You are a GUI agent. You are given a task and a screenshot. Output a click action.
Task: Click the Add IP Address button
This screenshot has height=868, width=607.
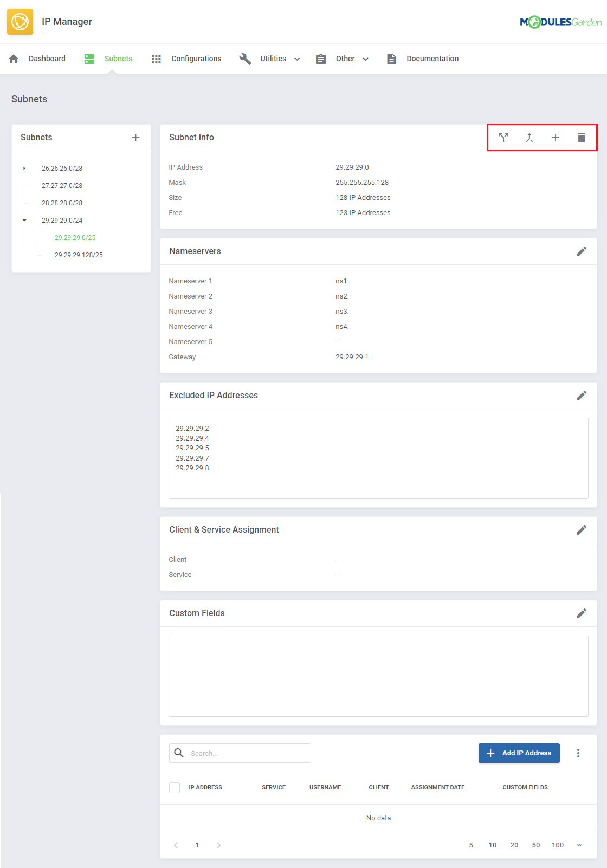tap(519, 753)
